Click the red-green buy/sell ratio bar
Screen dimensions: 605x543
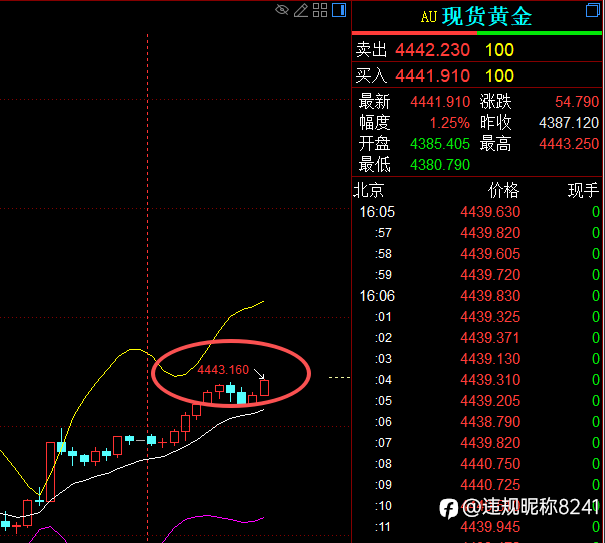477,33
